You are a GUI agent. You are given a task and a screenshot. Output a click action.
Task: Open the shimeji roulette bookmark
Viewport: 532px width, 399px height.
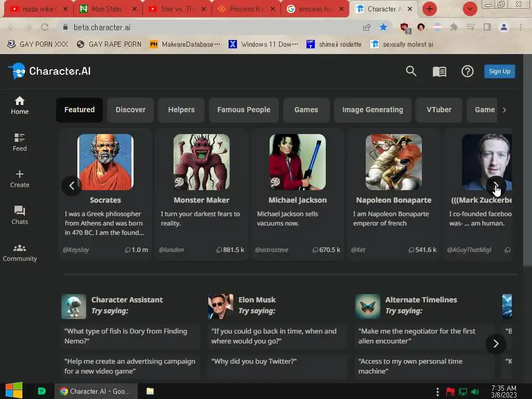click(x=334, y=44)
